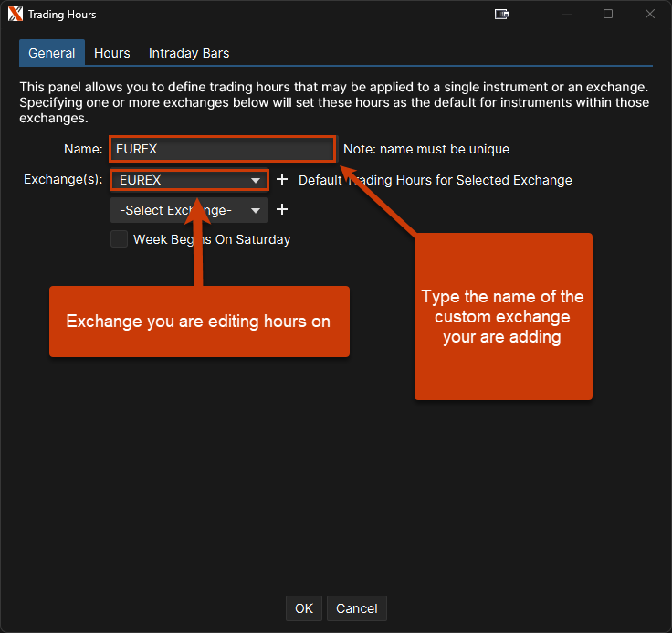The height and width of the screenshot is (633, 672).
Task: Close the Trading Hours dialog with the X
Action: pos(650,15)
